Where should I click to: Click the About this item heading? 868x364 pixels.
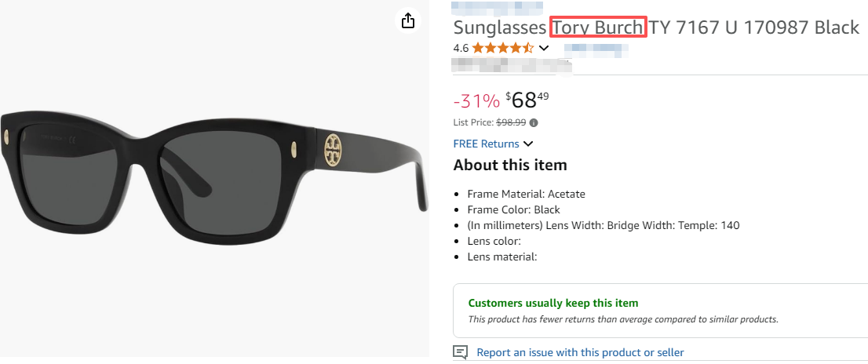pos(509,165)
